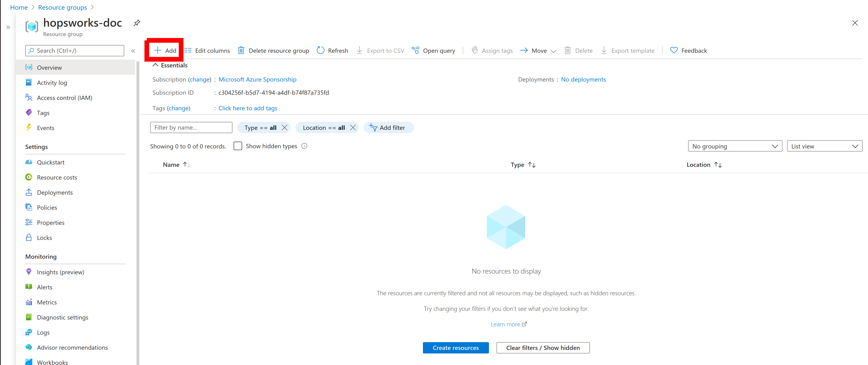Pin the hopsworks-doc resource group

pyautogui.click(x=136, y=23)
